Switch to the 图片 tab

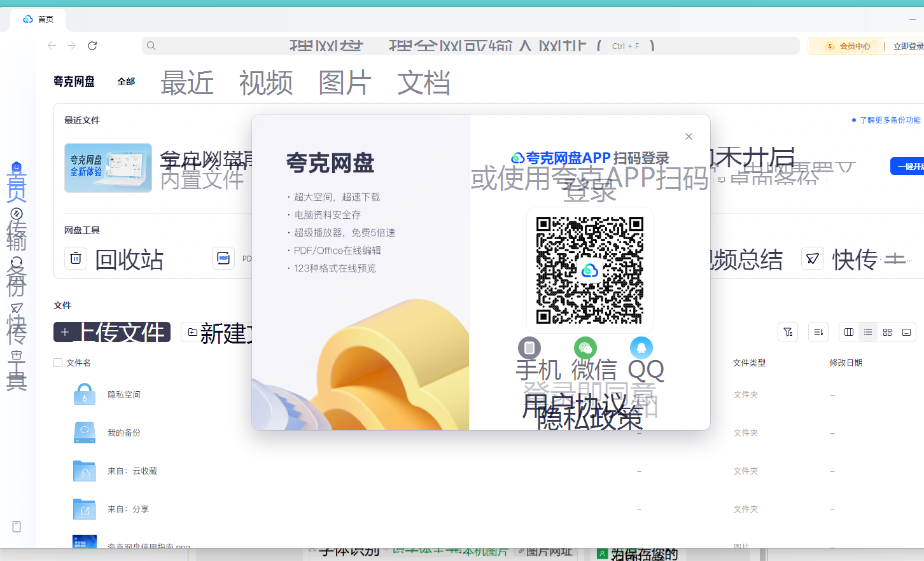point(345,83)
